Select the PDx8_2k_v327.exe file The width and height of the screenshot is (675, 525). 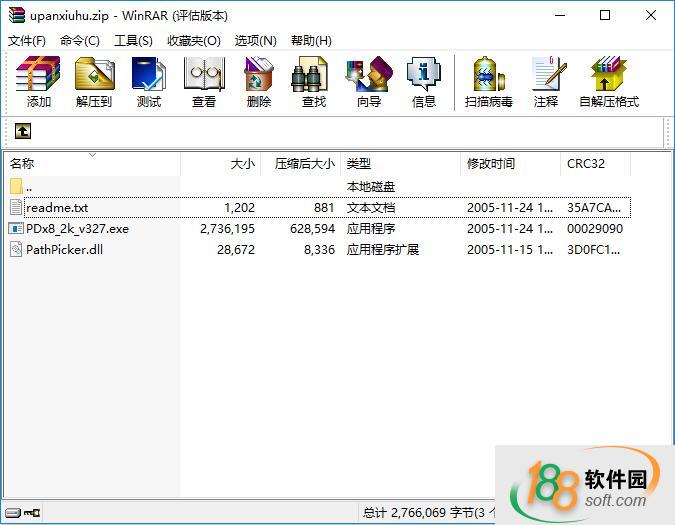[x=77, y=229]
